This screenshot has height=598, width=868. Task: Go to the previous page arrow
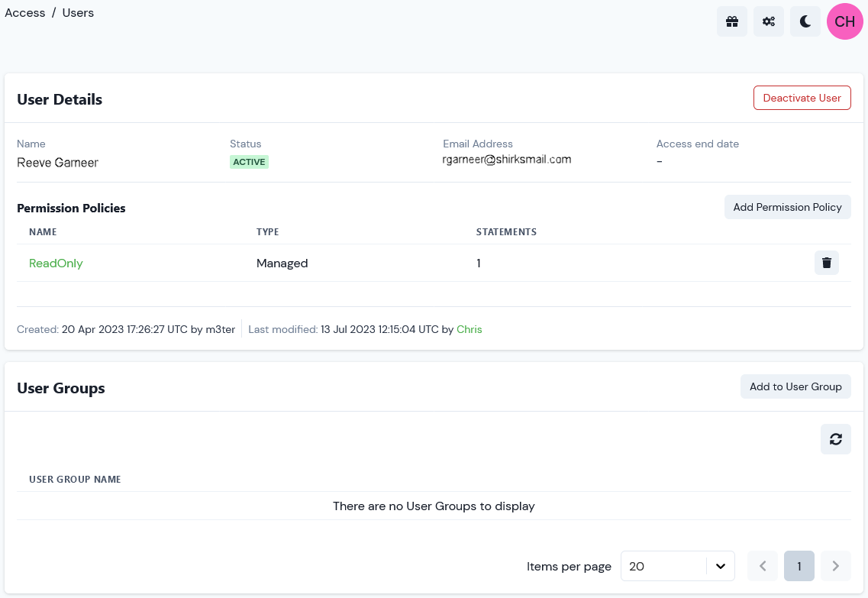pyautogui.click(x=763, y=566)
